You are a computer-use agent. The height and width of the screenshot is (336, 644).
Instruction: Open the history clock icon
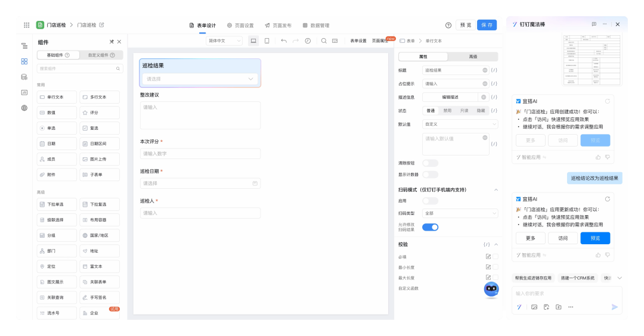[x=308, y=41]
